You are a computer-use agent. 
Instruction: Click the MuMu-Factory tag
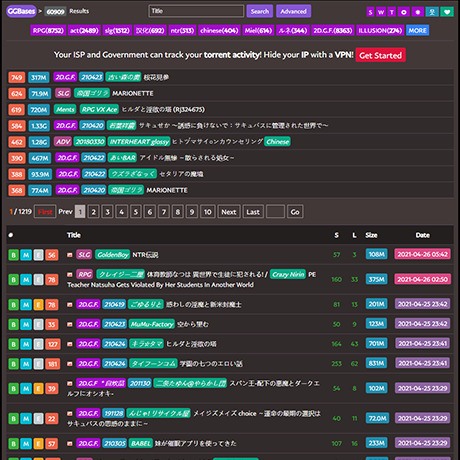152,324
